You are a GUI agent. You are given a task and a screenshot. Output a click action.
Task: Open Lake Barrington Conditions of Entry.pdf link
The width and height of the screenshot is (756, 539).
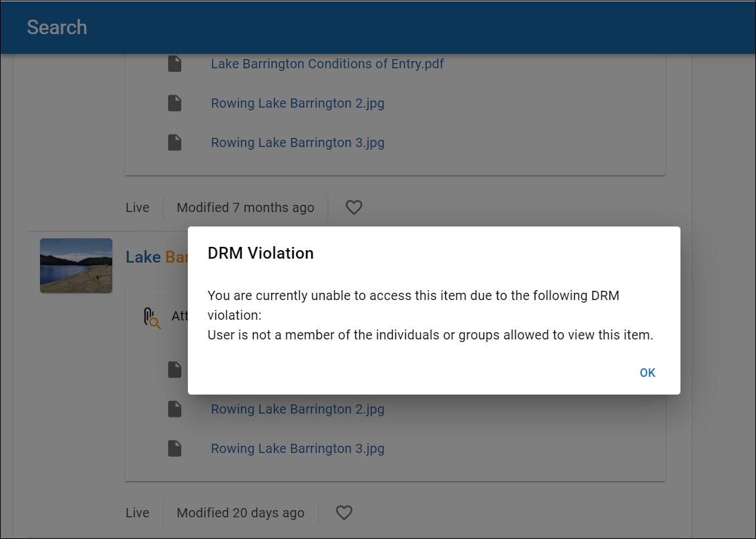[327, 64]
